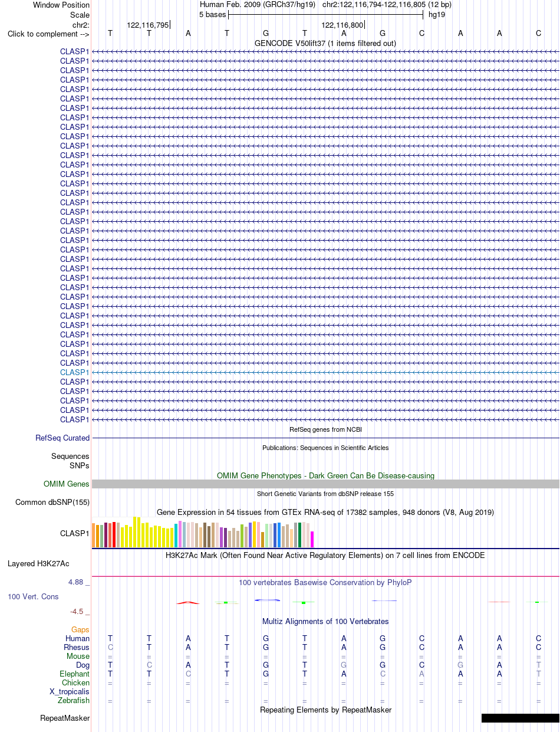Open '100 vertebrates Basewise Conservation by PhyloP' title
The image size is (560, 732).
point(325,582)
